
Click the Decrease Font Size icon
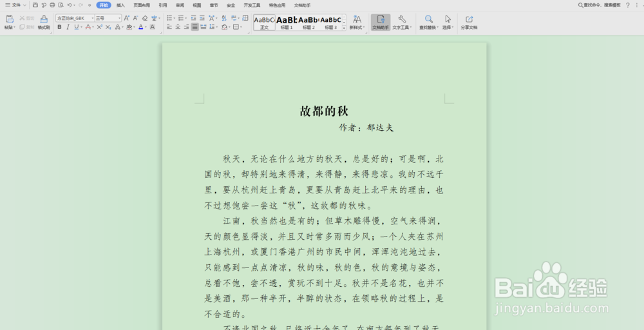[x=135, y=18]
